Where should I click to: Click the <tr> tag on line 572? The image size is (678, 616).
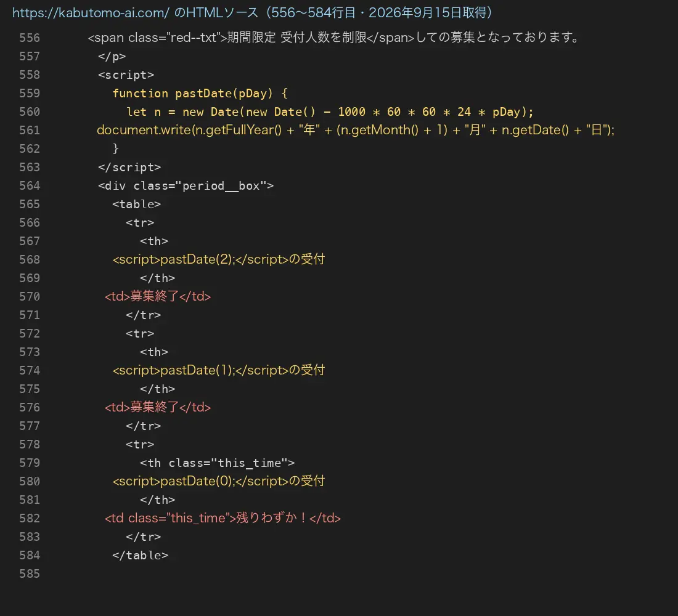click(x=140, y=334)
